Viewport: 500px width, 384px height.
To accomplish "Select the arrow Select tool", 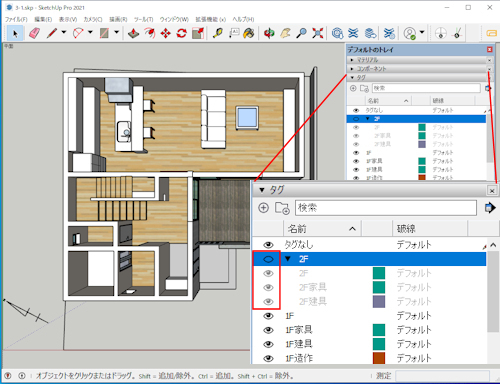I will pyautogui.click(x=15, y=33).
